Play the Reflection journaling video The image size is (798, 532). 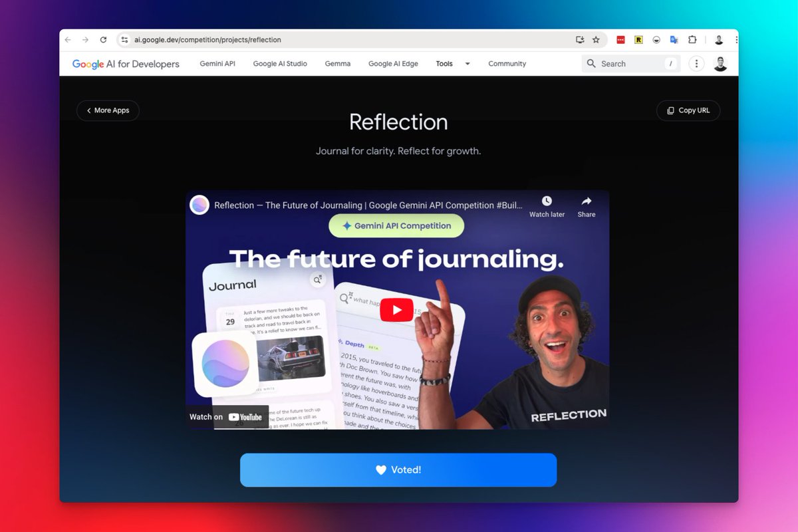[x=397, y=309]
